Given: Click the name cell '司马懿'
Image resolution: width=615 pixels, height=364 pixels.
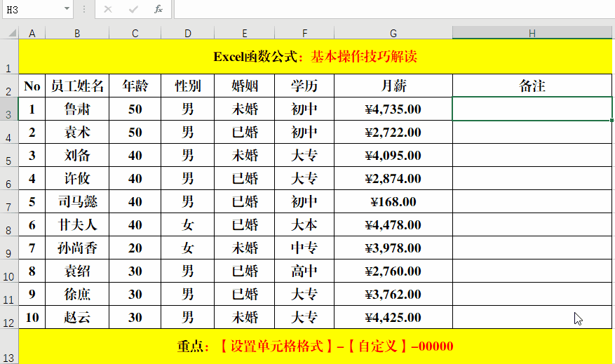Looking at the screenshot, I should tap(77, 201).
